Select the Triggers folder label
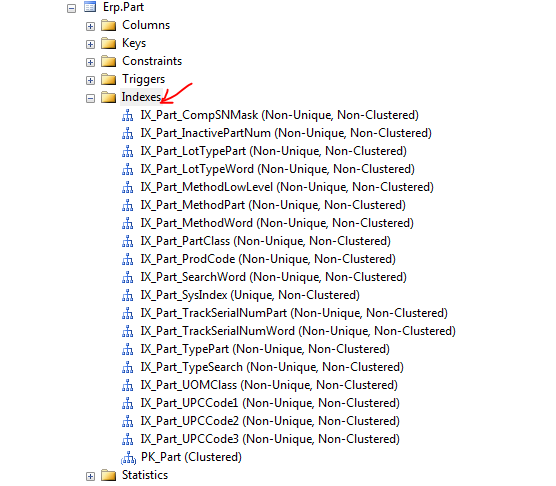Screen dimensions: 556x486 point(144,79)
